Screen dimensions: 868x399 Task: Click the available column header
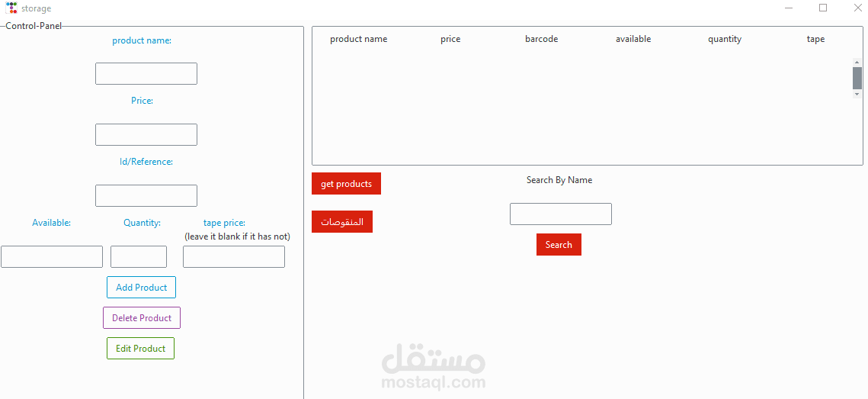(x=633, y=39)
